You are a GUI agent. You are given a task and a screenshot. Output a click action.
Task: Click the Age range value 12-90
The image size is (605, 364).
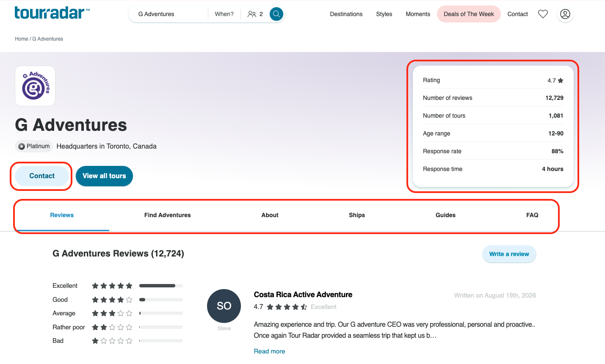point(556,133)
